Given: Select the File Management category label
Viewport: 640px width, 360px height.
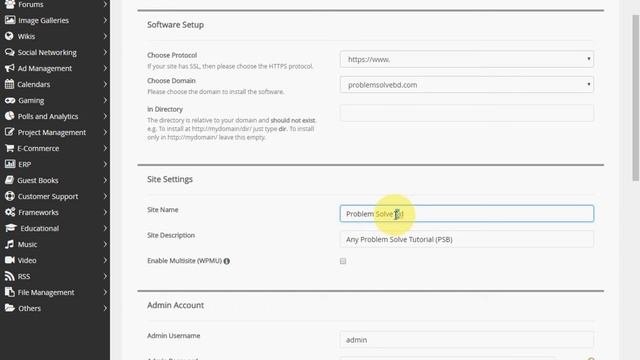Looking at the screenshot, I should (46, 292).
